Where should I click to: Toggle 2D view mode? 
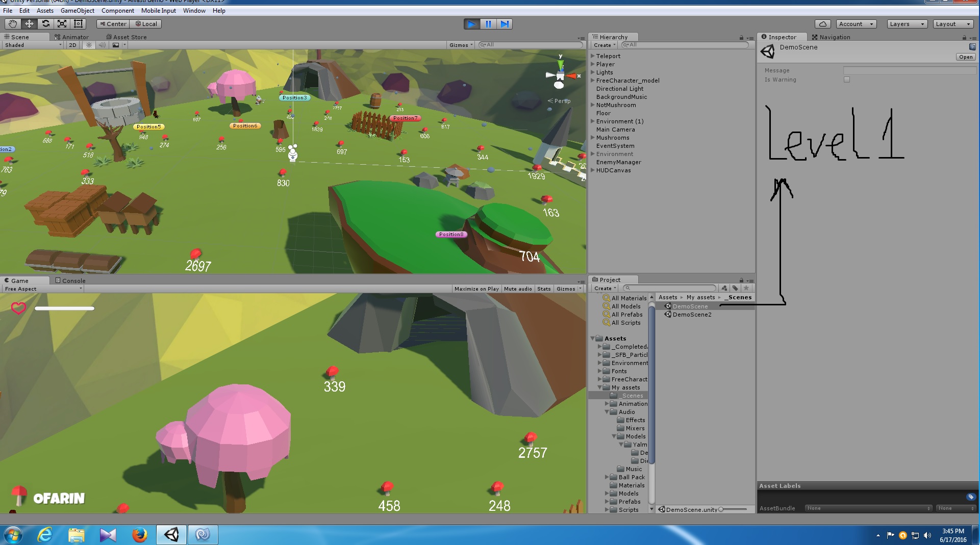72,45
